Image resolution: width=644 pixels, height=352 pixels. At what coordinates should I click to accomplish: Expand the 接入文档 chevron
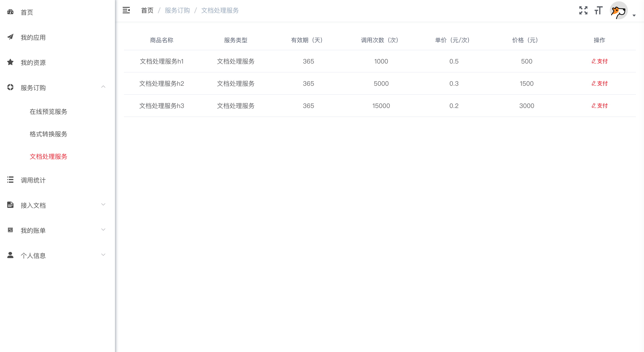(x=103, y=205)
